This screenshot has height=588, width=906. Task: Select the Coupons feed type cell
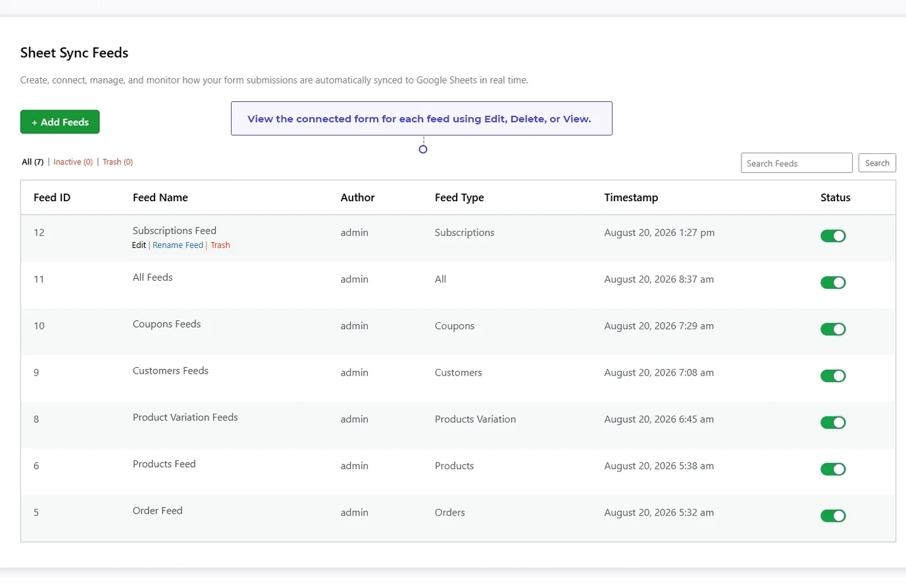pyautogui.click(x=454, y=326)
